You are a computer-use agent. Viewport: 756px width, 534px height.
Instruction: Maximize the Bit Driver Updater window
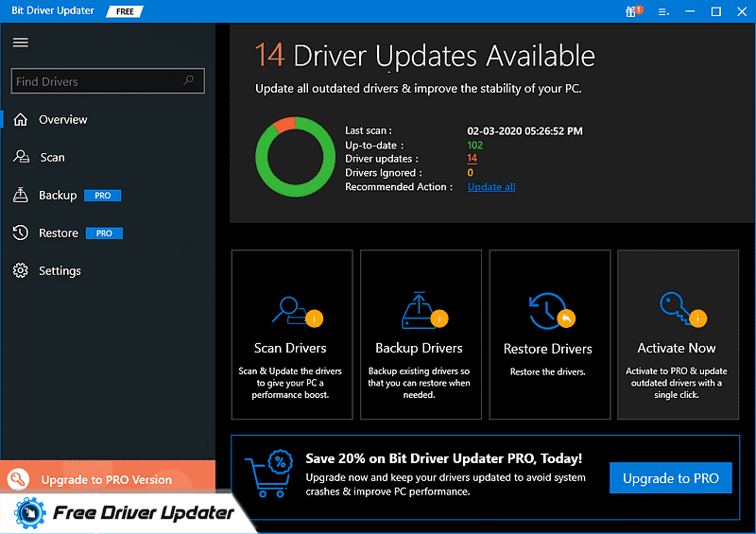point(716,11)
